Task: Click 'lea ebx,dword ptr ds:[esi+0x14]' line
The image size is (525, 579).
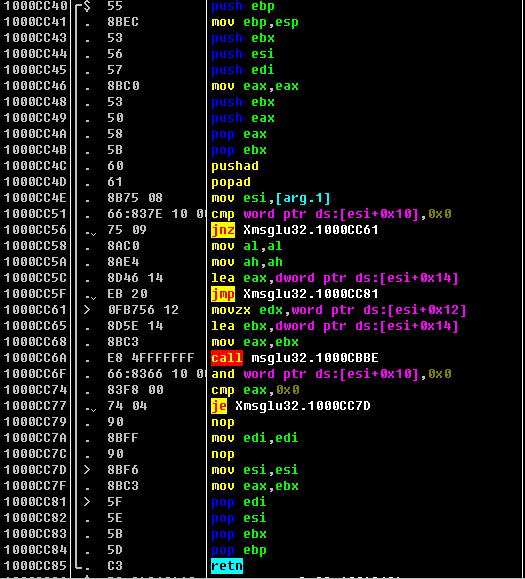Action: pos(335,326)
